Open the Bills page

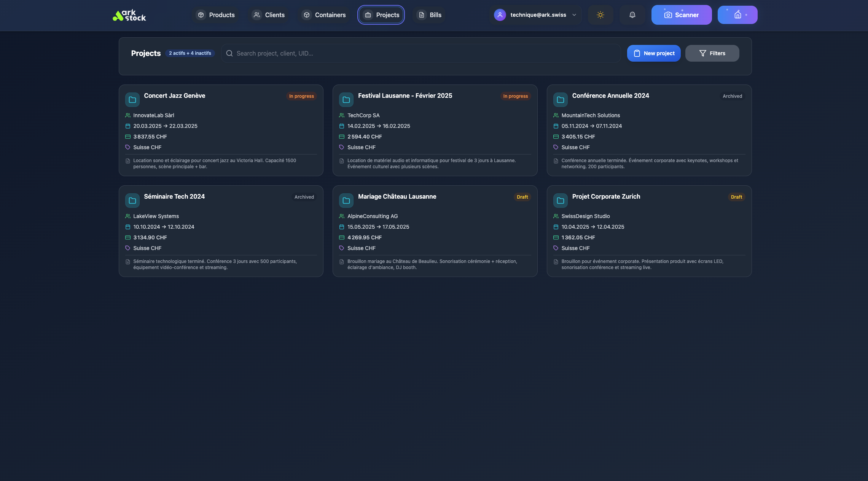(x=430, y=15)
